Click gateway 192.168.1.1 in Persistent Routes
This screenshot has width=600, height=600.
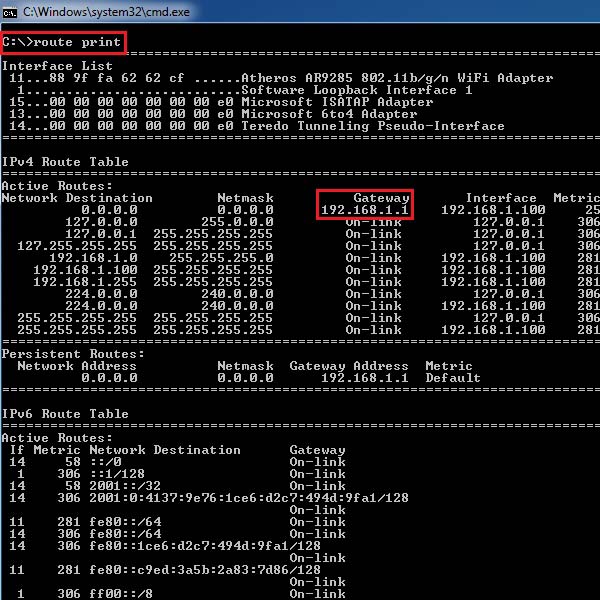(365, 378)
